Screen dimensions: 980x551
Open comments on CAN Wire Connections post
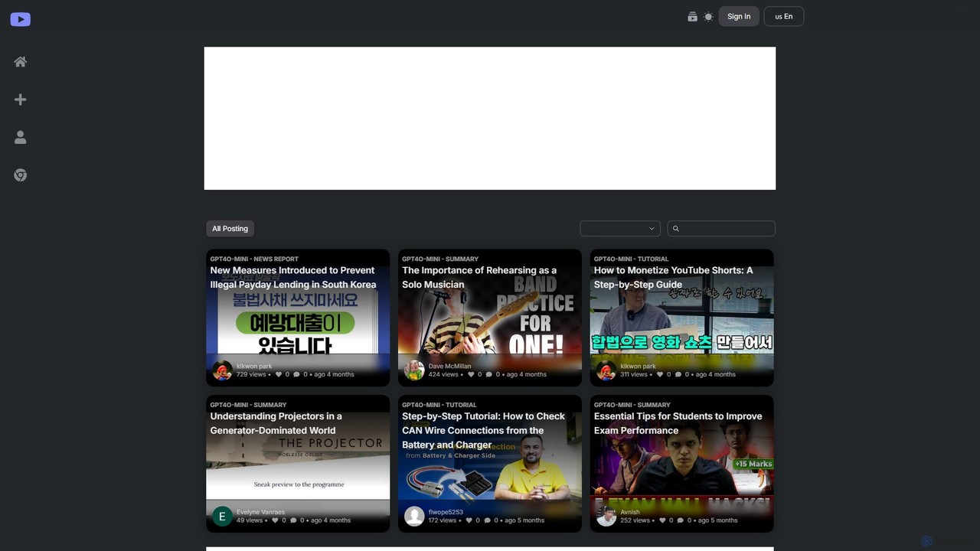(x=487, y=520)
